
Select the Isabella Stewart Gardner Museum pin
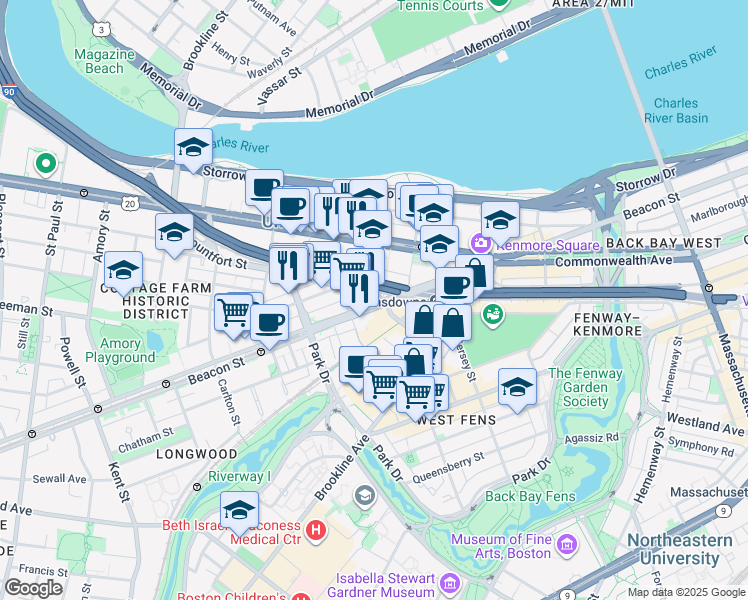450,583
